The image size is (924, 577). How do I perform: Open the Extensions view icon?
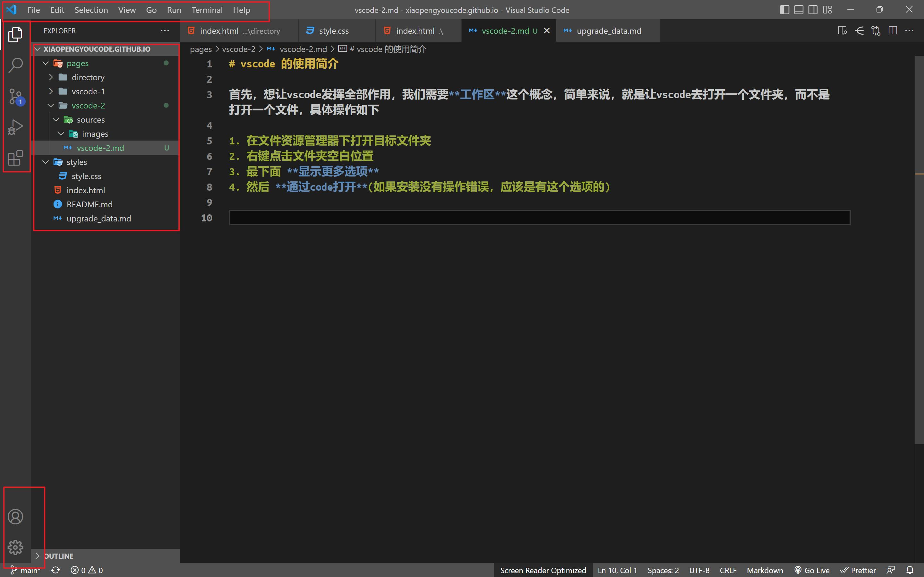(15, 158)
